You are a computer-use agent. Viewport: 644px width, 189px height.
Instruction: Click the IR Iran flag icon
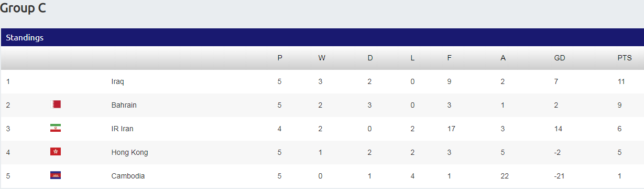[56, 128]
